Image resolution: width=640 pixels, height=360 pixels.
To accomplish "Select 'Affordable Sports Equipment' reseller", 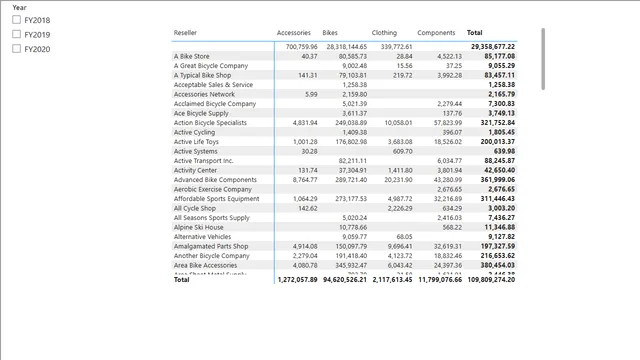I will click(216, 199).
